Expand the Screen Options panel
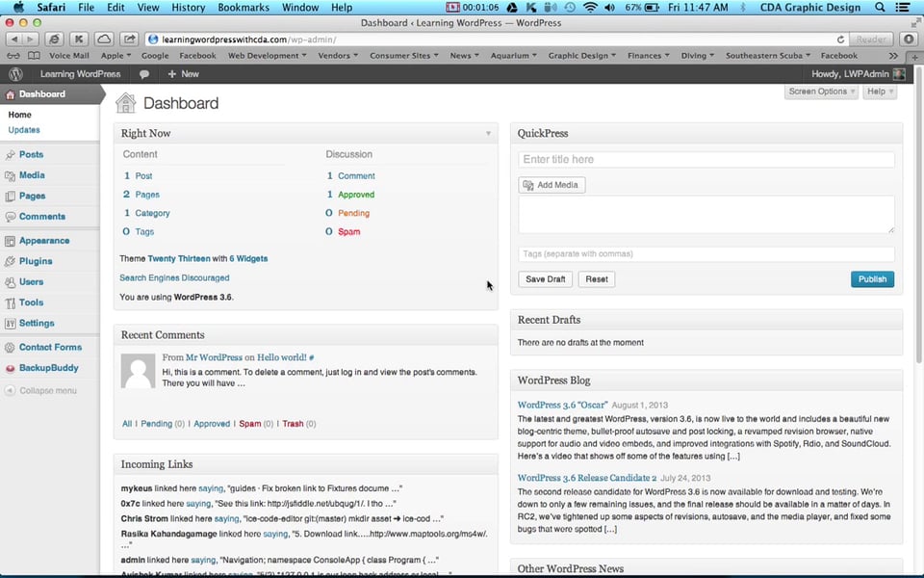The height and width of the screenshot is (578, 924). point(821,92)
